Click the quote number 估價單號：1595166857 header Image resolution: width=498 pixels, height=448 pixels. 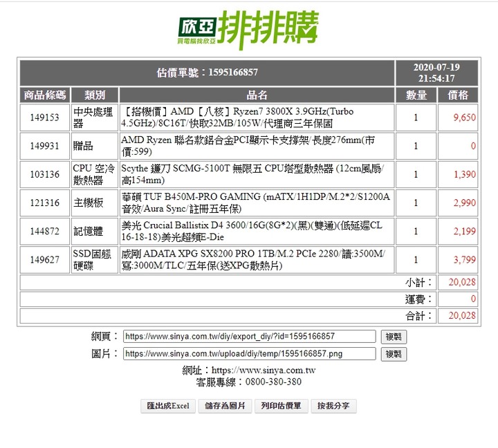[207, 73]
